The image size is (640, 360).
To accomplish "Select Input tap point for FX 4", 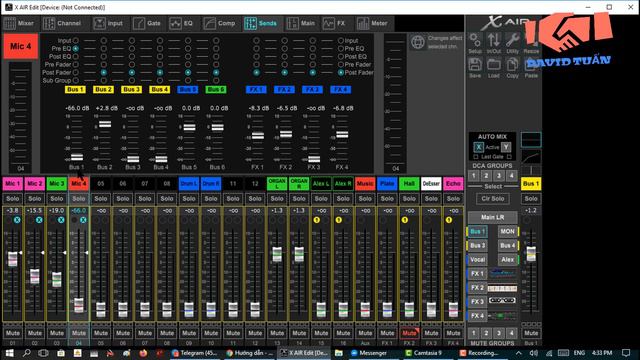I will pos(340,40).
